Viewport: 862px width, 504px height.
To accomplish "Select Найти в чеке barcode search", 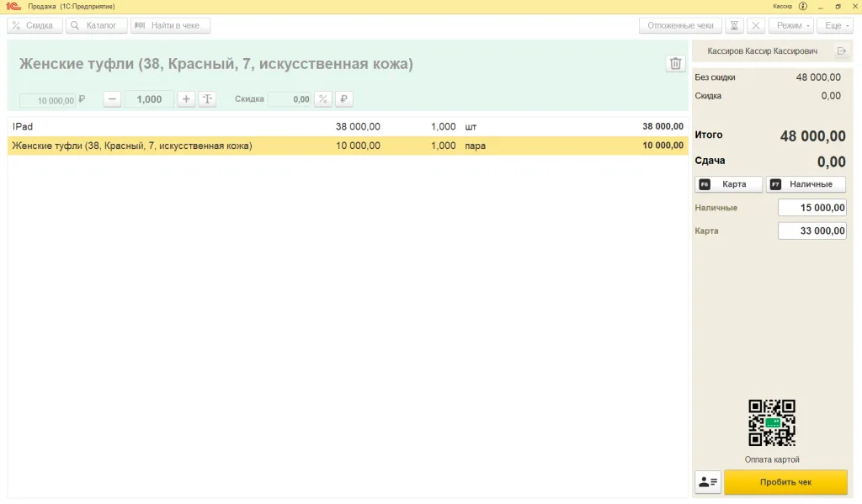I will (x=170, y=24).
